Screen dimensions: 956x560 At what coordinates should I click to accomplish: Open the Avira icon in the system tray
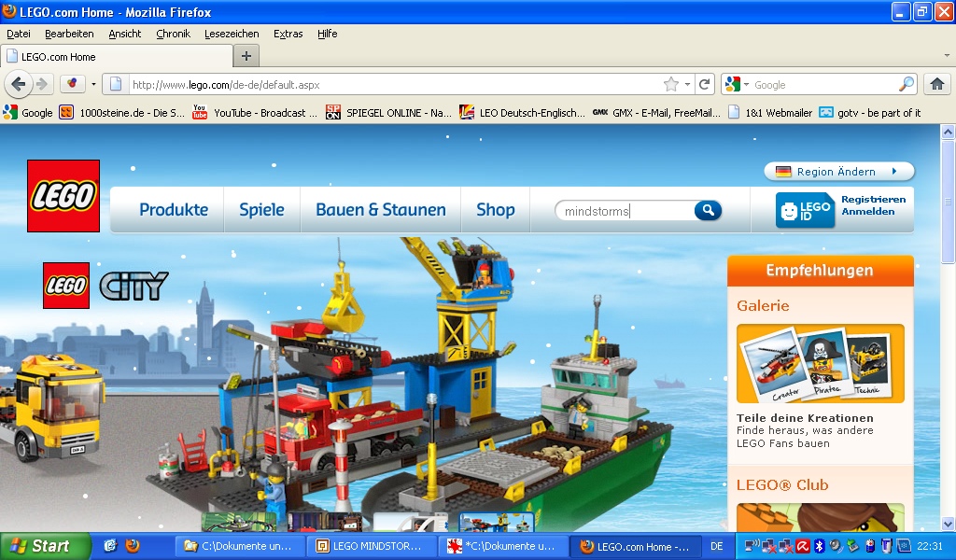(801, 545)
